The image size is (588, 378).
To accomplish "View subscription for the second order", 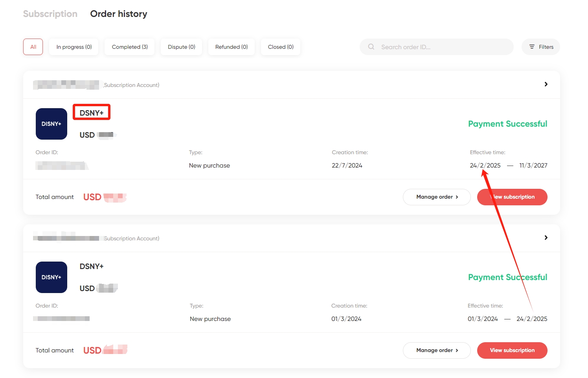I will [x=512, y=350].
